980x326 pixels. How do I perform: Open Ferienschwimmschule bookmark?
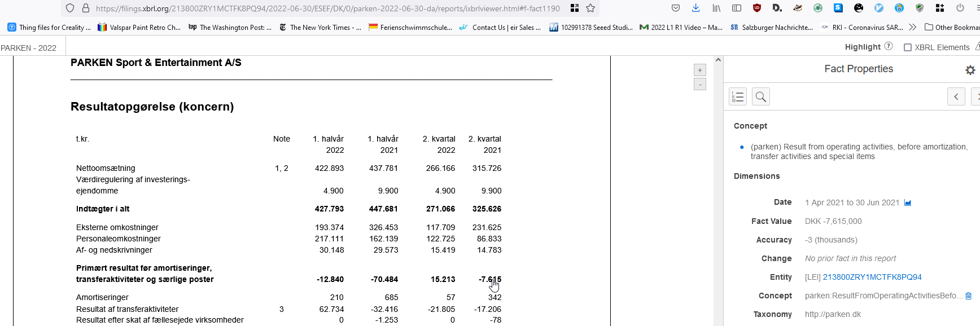[410, 27]
